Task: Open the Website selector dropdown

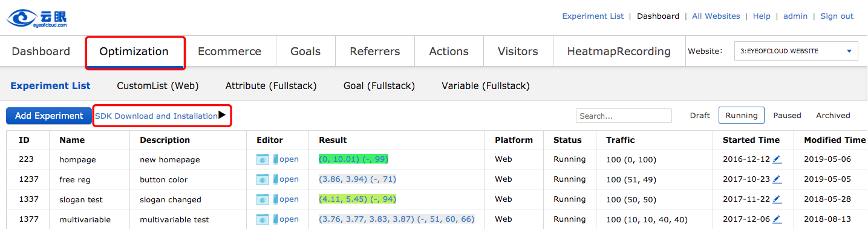Action: pyautogui.click(x=796, y=51)
